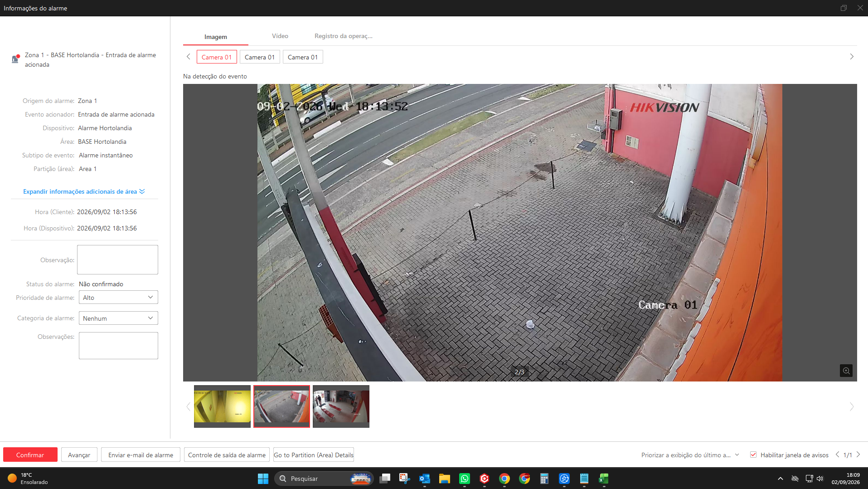Viewport: 868px width, 489px height.
Task: Select the reception room thumbnail with red chairs
Action: click(x=341, y=406)
